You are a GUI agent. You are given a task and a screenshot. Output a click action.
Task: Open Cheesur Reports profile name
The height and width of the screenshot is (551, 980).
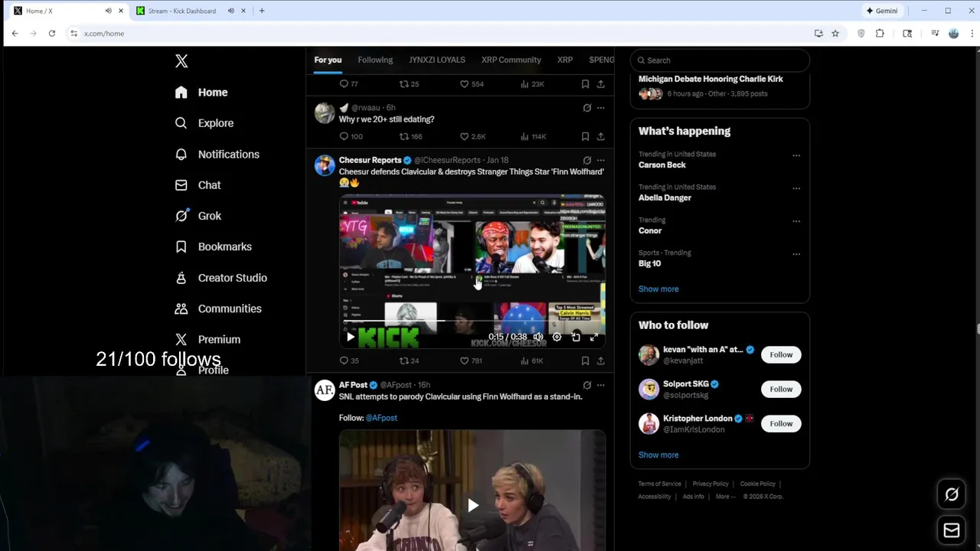(370, 160)
